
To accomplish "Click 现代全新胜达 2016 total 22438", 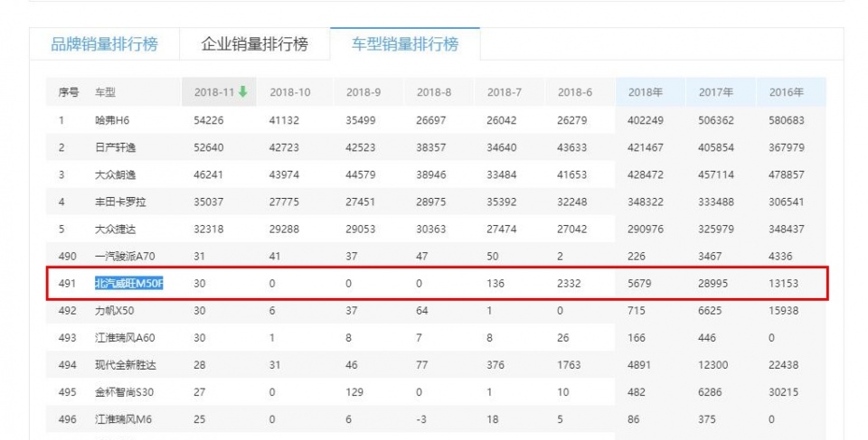I will (783, 365).
